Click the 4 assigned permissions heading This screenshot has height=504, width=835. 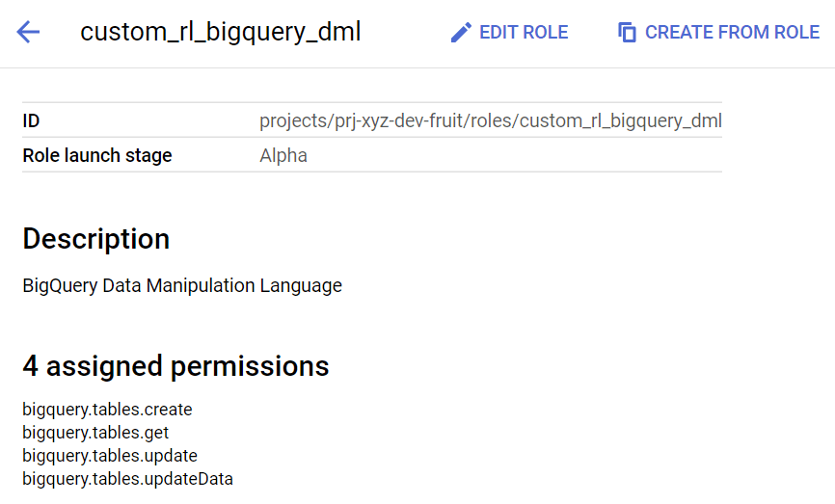[x=175, y=366]
